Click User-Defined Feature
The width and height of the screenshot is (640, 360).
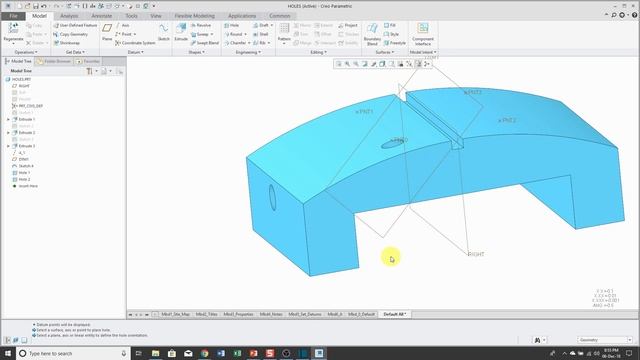[x=75, y=25]
